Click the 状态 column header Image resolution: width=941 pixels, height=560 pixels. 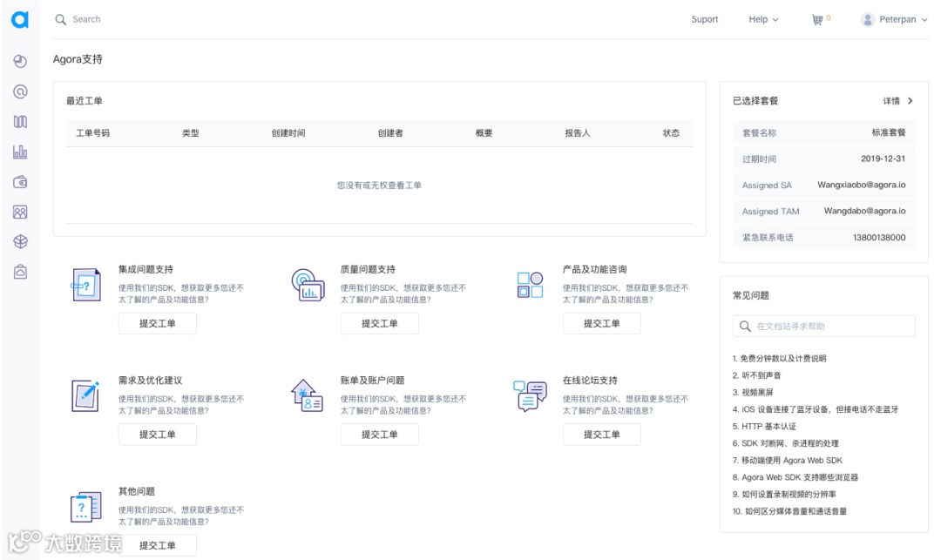click(671, 133)
